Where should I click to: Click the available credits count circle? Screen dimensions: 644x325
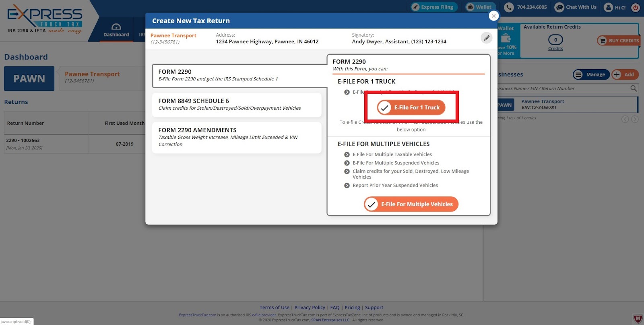point(555,39)
